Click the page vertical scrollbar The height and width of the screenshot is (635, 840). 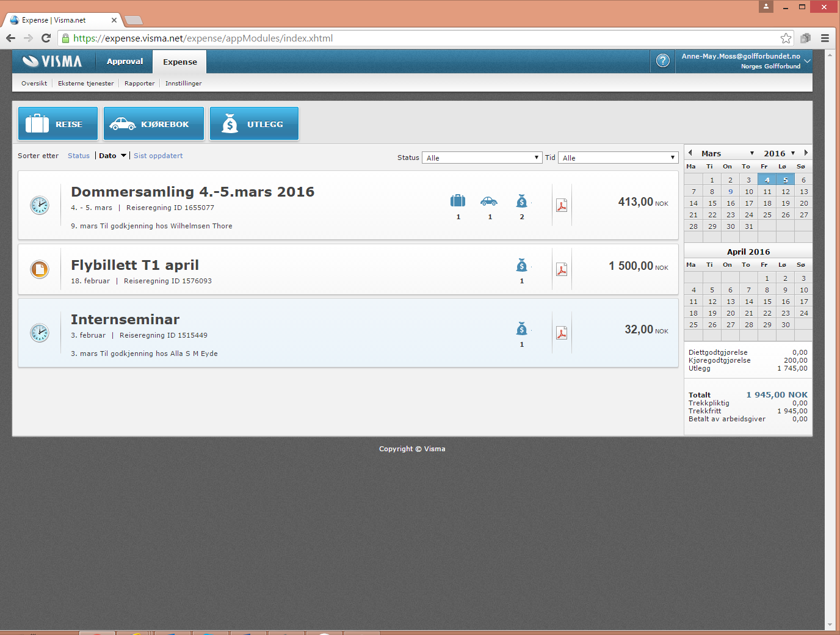(x=830, y=340)
